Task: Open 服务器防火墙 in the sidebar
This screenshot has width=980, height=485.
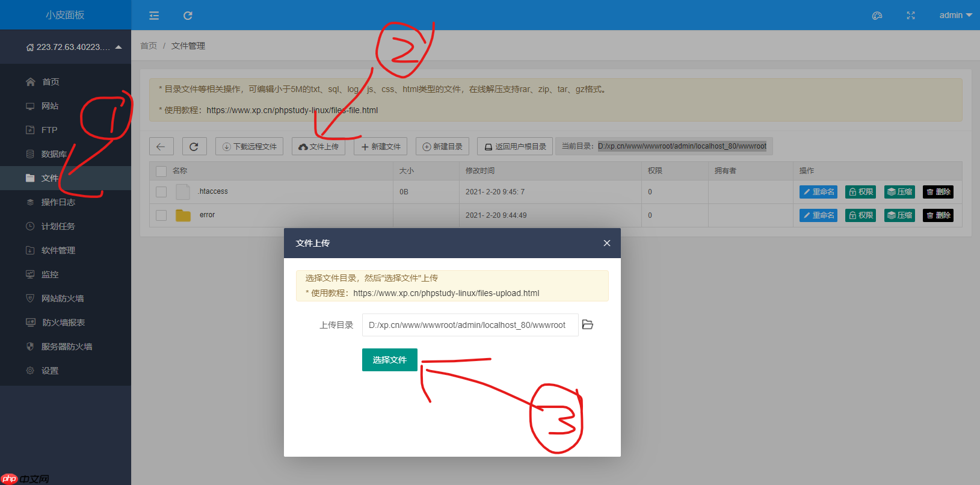Action: click(x=66, y=347)
